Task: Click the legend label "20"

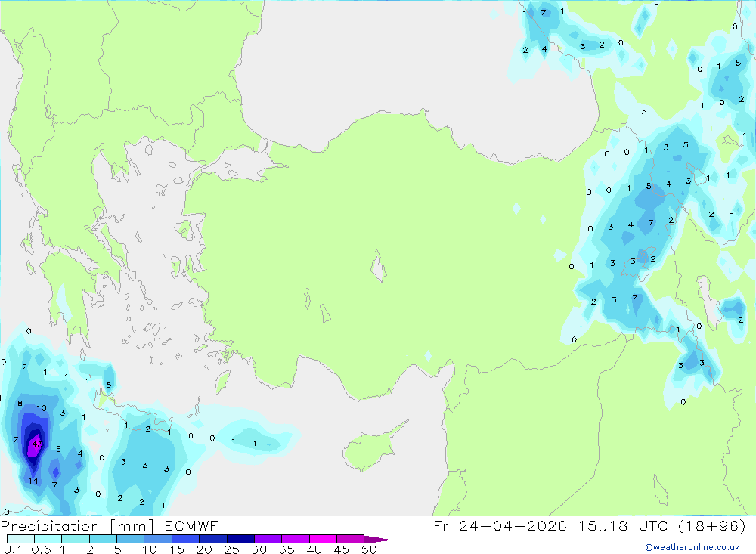Action: coord(204,549)
